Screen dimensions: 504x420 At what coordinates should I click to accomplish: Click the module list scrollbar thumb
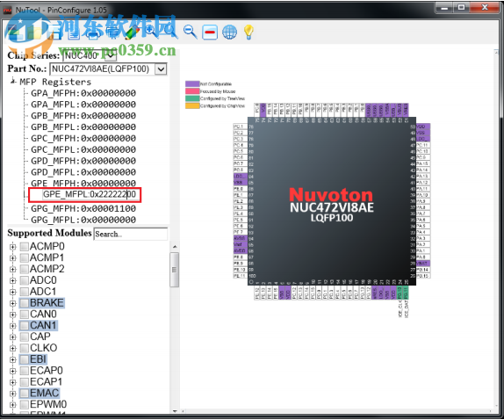174,270
